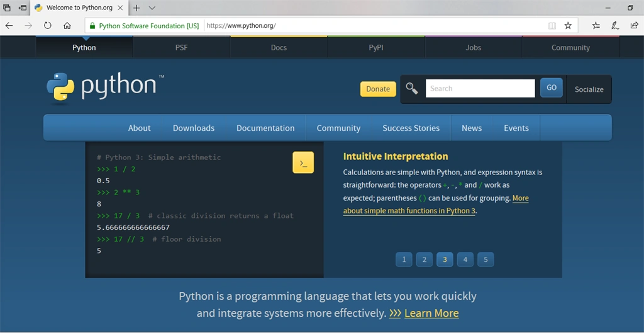The height and width of the screenshot is (333, 644).
Task: Open the favorites hub icon
Action: pyautogui.click(x=596, y=25)
